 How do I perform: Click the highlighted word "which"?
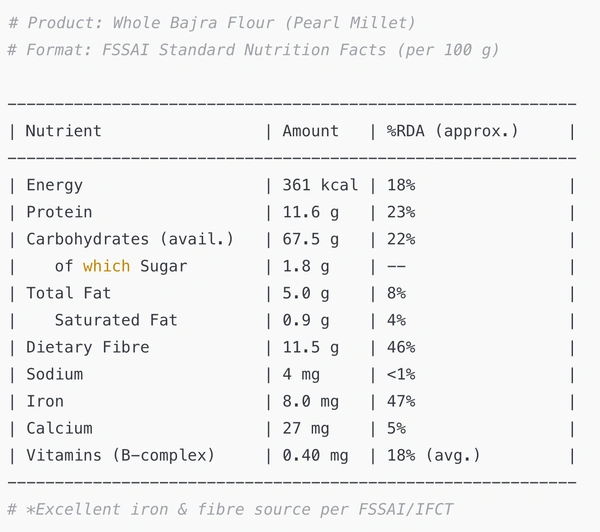106,266
